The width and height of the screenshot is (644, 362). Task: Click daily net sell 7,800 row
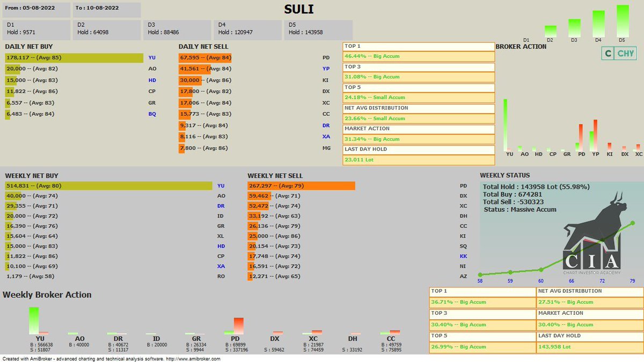[x=255, y=147]
